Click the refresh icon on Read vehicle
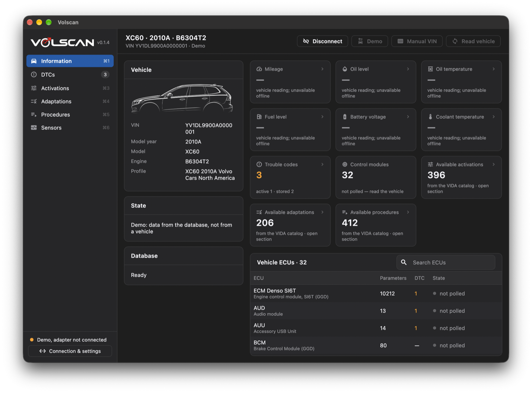Image resolution: width=532 pixels, height=393 pixels. point(455,41)
